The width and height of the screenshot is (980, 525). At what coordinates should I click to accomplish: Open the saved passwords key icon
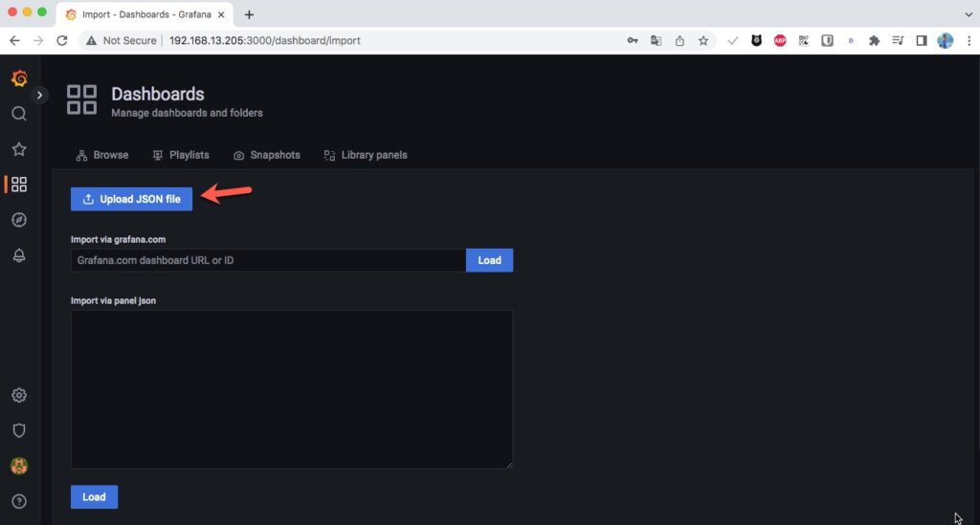coord(633,40)
